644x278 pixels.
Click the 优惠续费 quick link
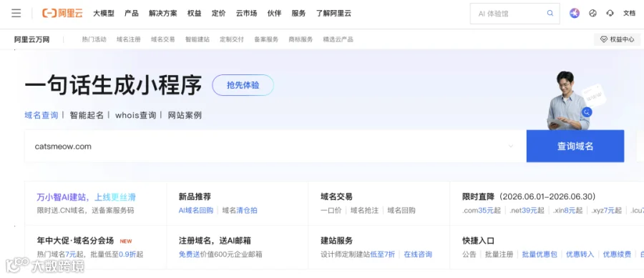coord(617,254)
